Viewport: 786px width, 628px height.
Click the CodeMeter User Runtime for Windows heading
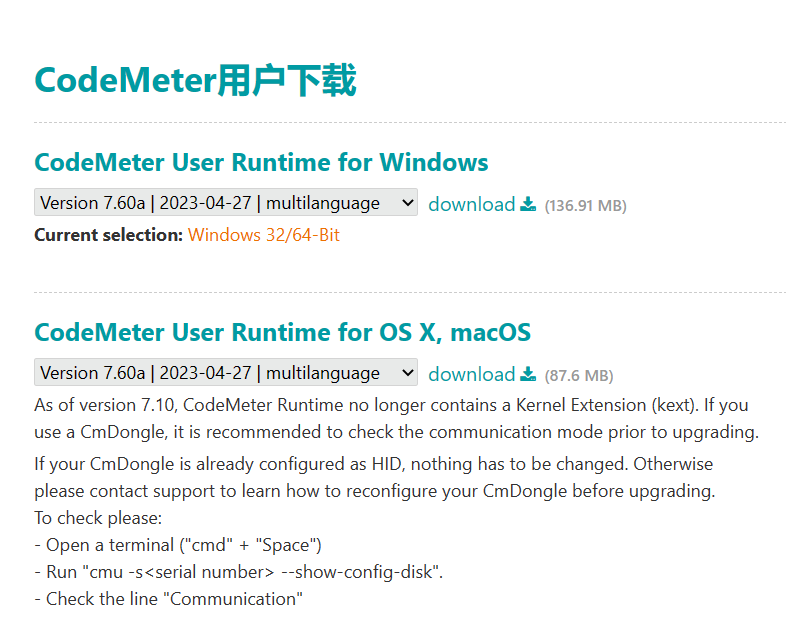click(261, 162)
